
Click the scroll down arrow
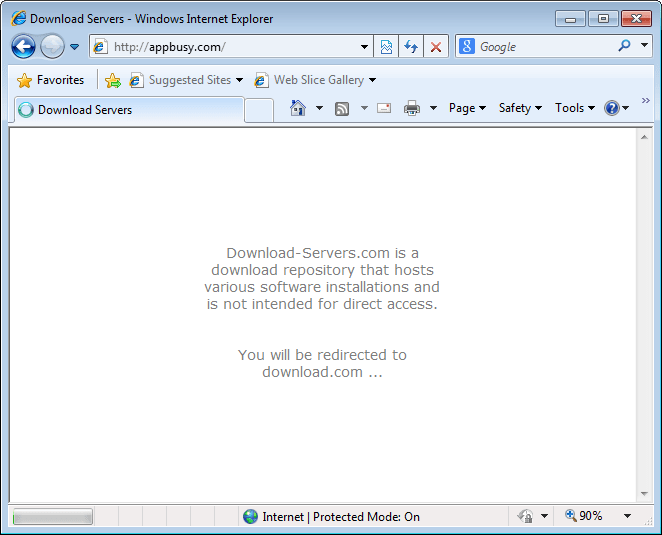pos(644,494)
